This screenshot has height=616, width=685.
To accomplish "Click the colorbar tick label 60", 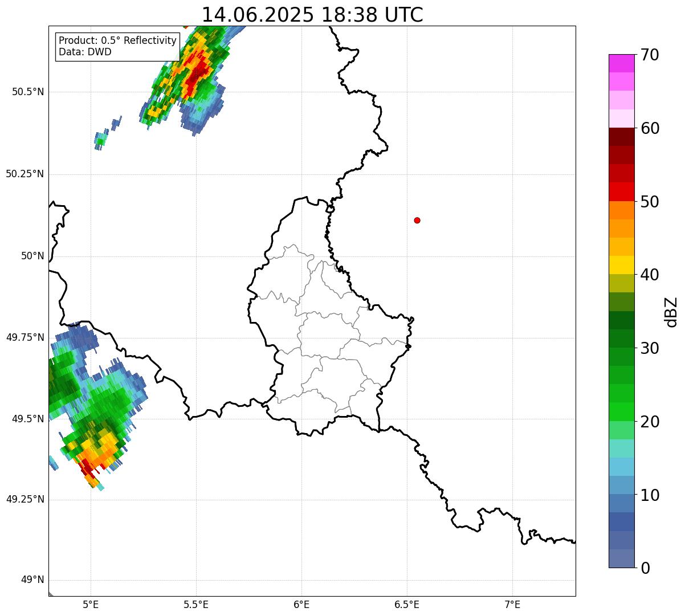I will [x=650, y=128].
